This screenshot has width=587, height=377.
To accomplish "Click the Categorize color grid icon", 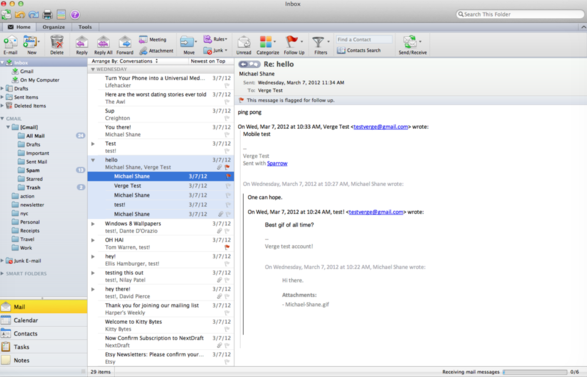I will tap(266, 42).
